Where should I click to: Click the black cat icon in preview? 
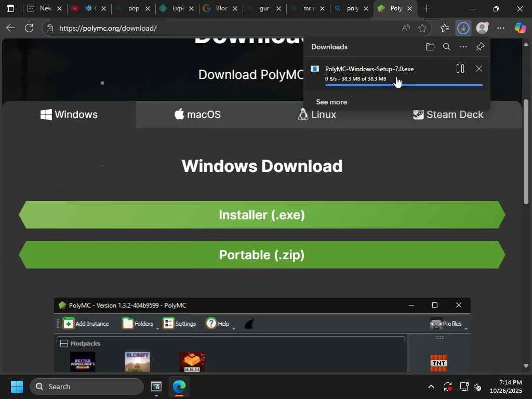(249, 324)
